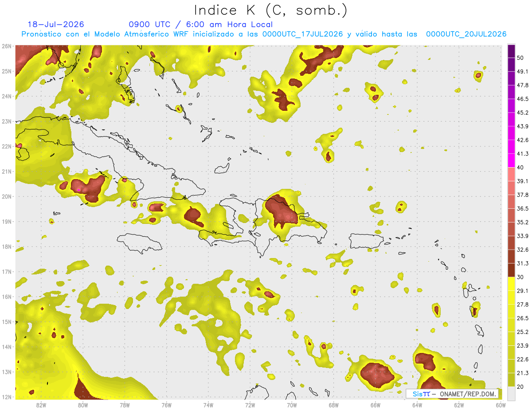This screenshot has width=532, height=411.
Task: Click the chart title "Indice K (C, somb.)"
Action: pyautogui.click(x=271, y=11)
